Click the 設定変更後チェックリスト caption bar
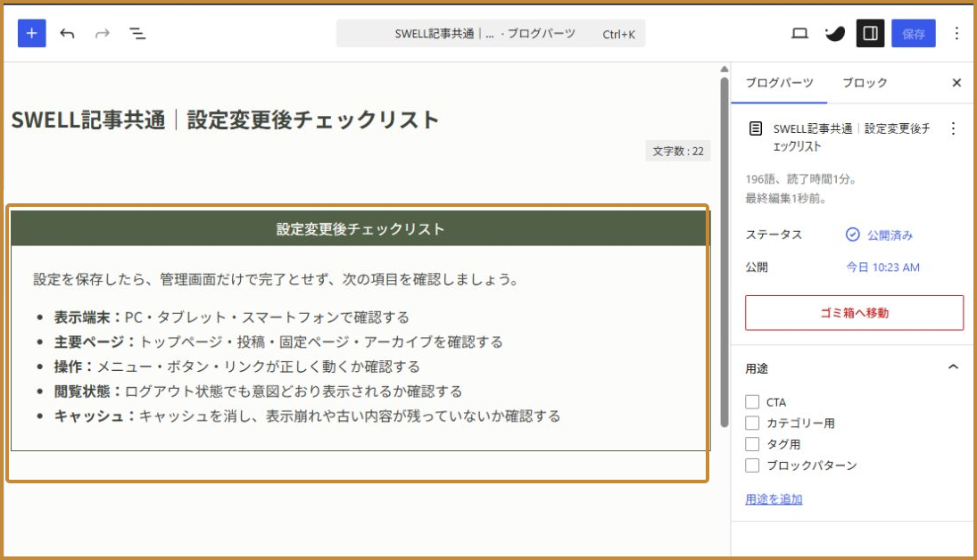 [360, 228]
